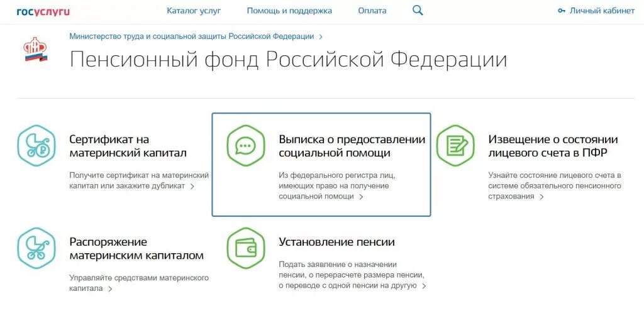Click the arrow after 'социальной помощи' description

[x=361, y=197]
